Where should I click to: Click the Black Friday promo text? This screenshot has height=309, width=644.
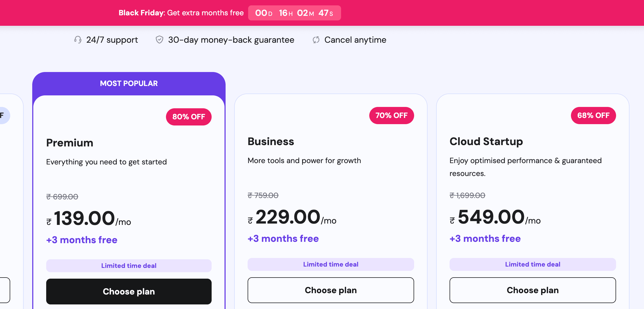(x=181, y=13)
